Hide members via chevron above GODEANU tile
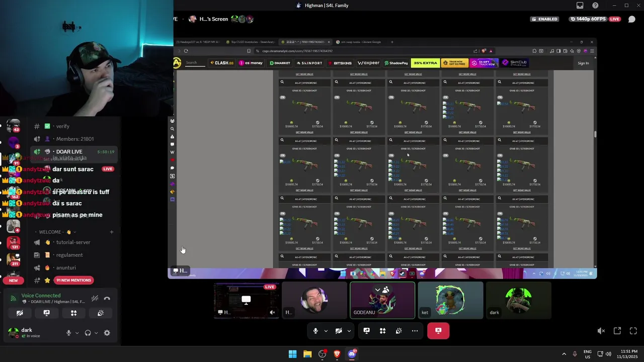Image resolution: width=644 pixels, height=362 pixels. [x=382, y=290]
